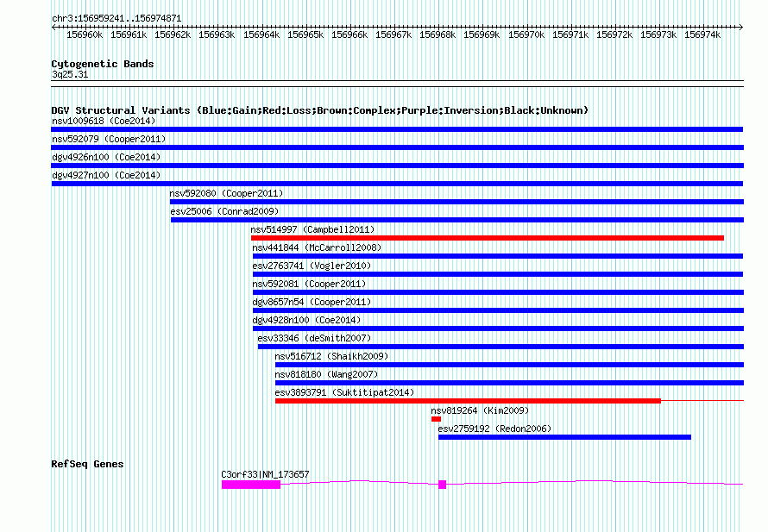Screen dimensions: 768x532
Task: Click the small magenta exon near 156968k
Action: click(x=442, y=485)
